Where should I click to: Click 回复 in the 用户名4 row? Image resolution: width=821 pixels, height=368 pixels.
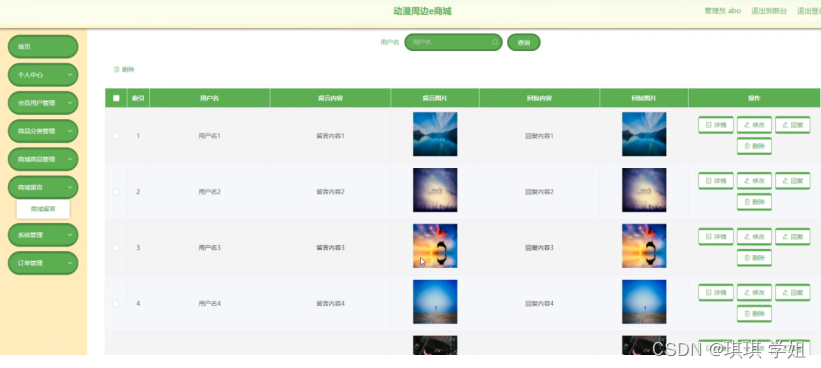pyautogui.click(x=793, y=293)
